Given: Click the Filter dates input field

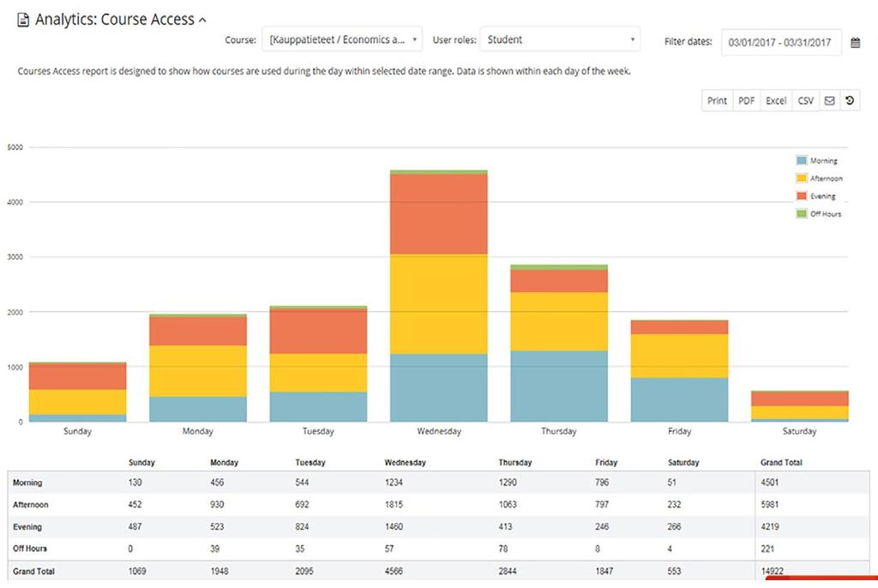Looking at the screenshot, I should (780, 43).
